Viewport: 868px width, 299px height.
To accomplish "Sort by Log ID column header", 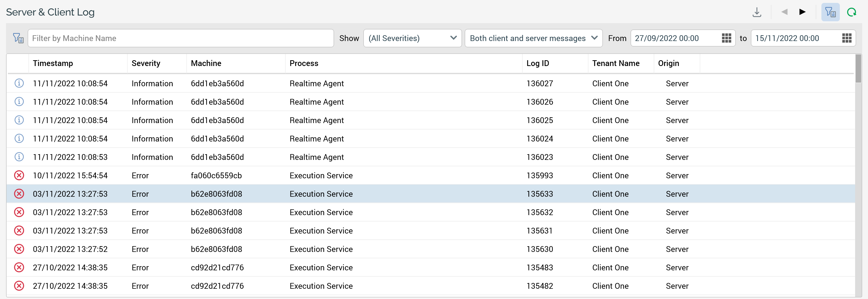I will 537,63.
